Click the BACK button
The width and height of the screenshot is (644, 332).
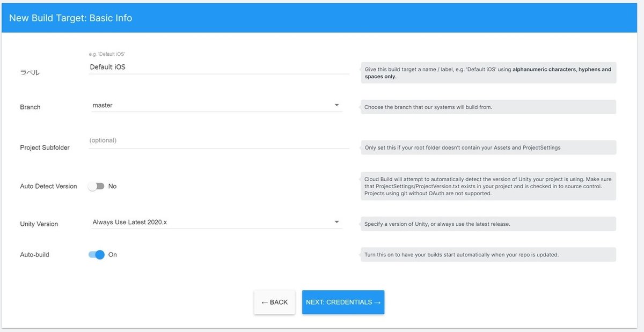274,303
